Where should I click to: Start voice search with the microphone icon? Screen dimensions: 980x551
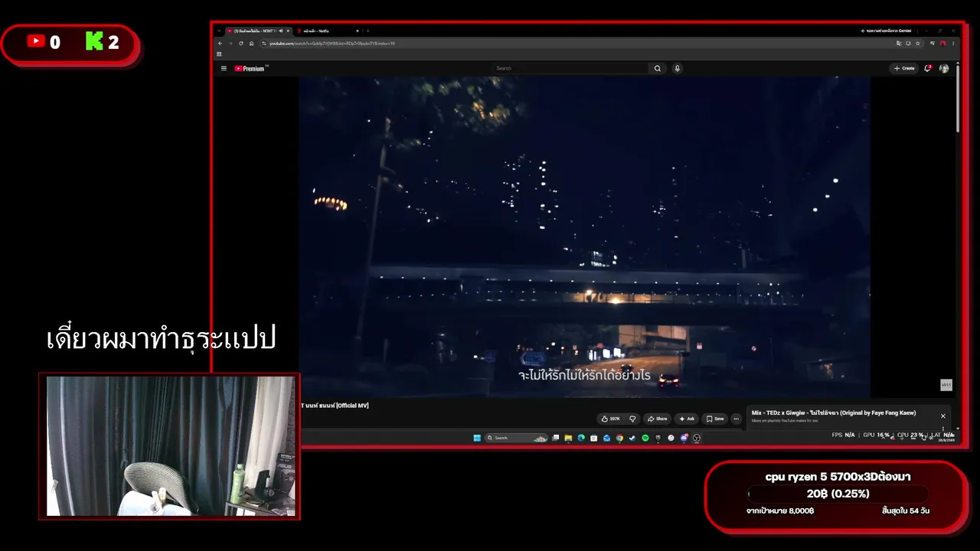coord(677,68)
